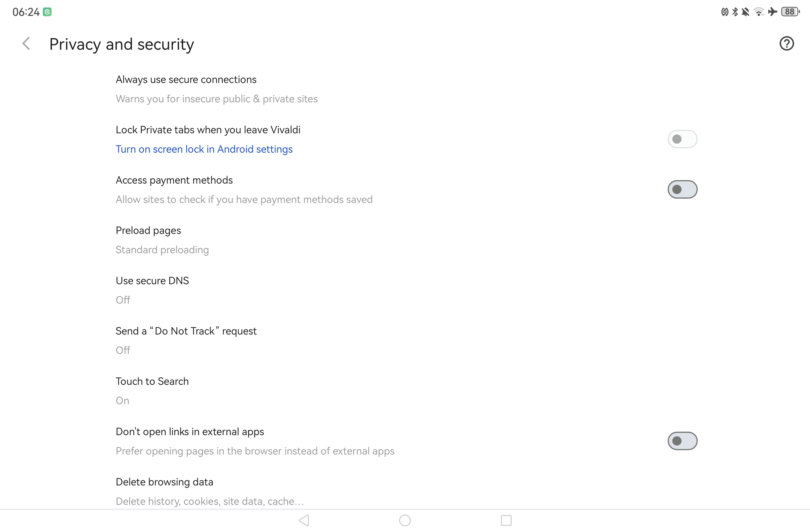Tap the airplane mode status icon

(773, 12)
